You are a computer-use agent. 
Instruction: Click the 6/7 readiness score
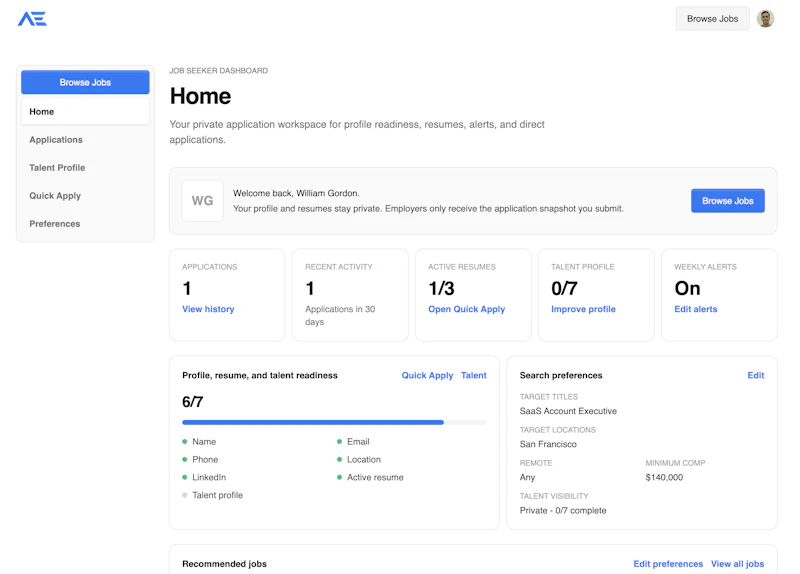tap(192, 402)
